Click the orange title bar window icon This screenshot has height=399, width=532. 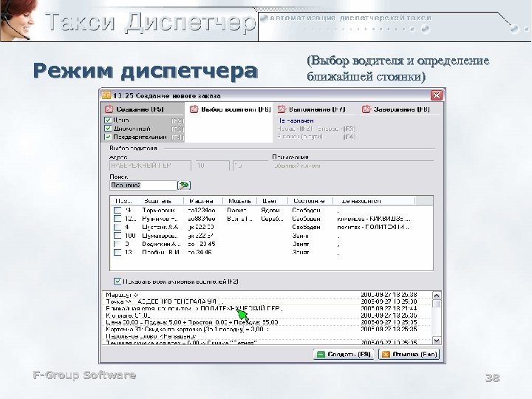click(106, 95)
